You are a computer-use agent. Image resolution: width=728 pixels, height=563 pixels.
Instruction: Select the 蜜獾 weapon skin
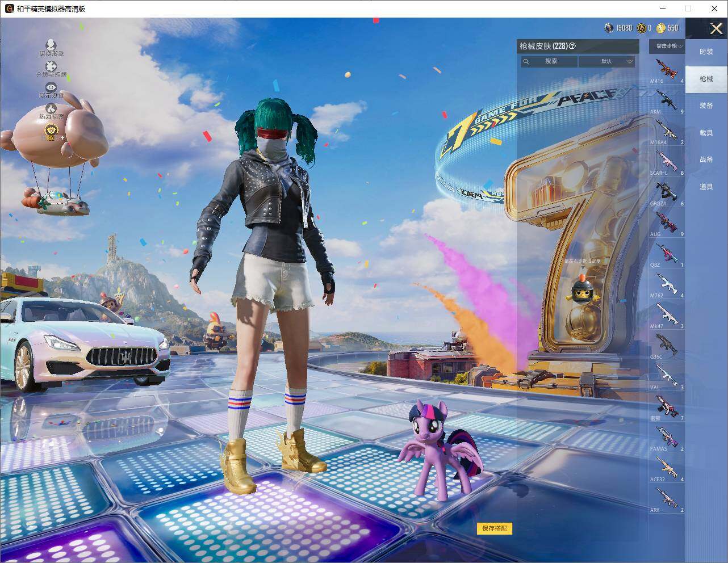click(x=667, y=407)
